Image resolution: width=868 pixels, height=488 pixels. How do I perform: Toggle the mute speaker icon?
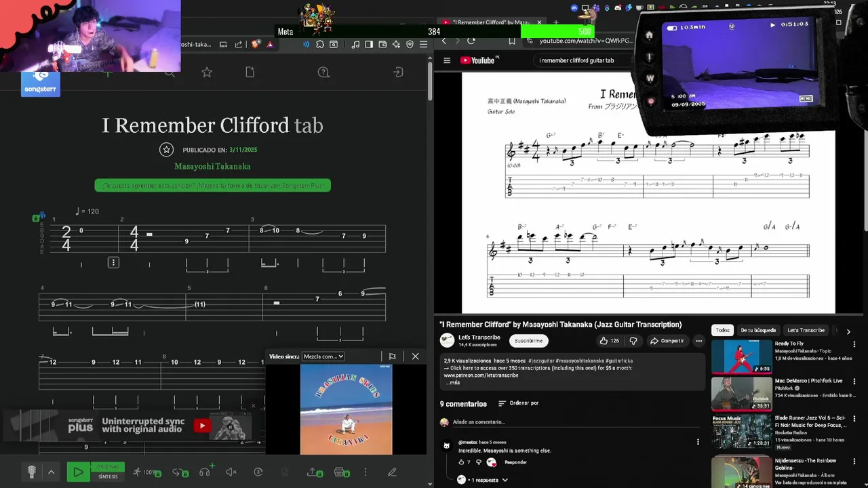tap(231, 472)
